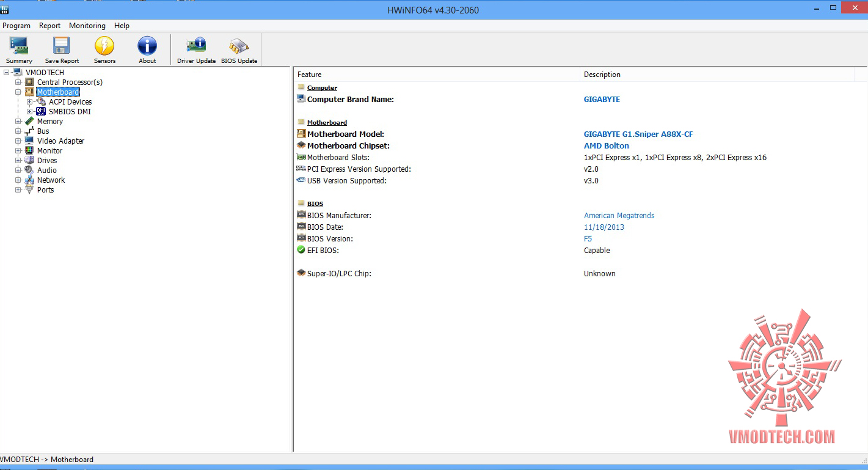Viewport: 868px width, 470px height.
Task: Click the PCI Express Version icon
Action: 301,169
